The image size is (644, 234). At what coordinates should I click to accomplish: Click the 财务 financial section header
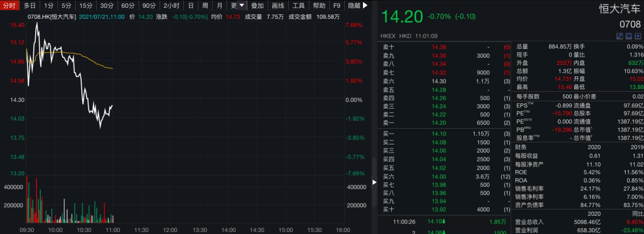521,147
